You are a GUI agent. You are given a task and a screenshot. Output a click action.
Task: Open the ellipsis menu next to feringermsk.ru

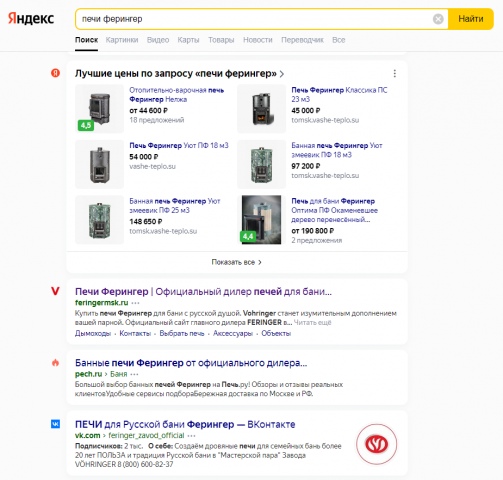point(135,303)
